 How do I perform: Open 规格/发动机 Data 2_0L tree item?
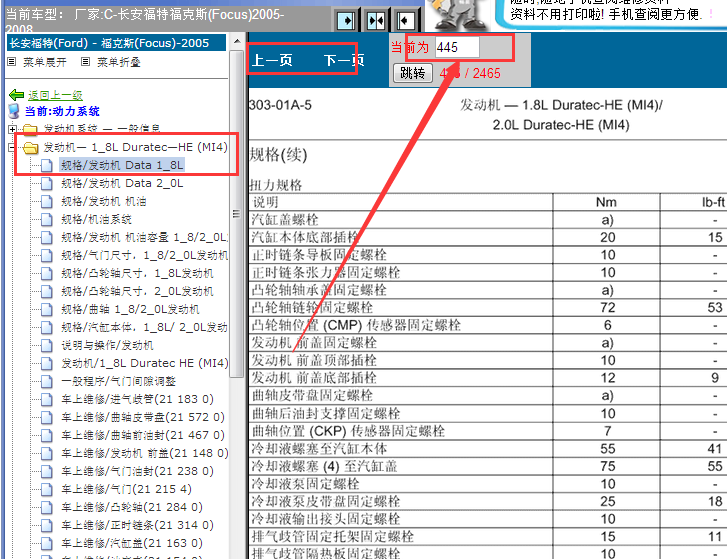[122, 184]
